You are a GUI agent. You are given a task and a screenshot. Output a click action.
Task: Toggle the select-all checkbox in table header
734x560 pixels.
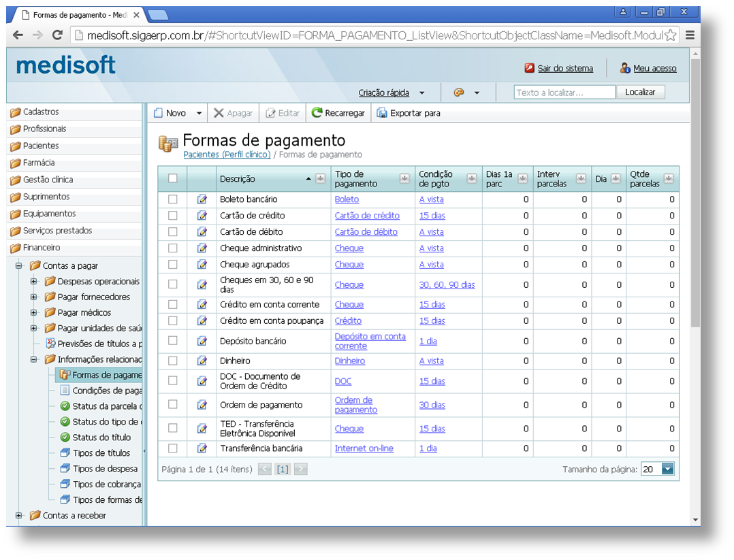click(172, 178)
